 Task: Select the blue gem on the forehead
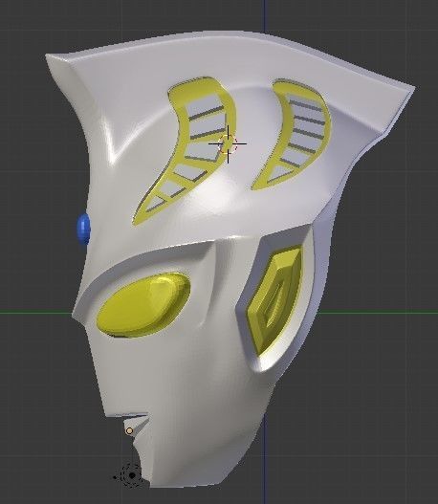tap(83, 229)
